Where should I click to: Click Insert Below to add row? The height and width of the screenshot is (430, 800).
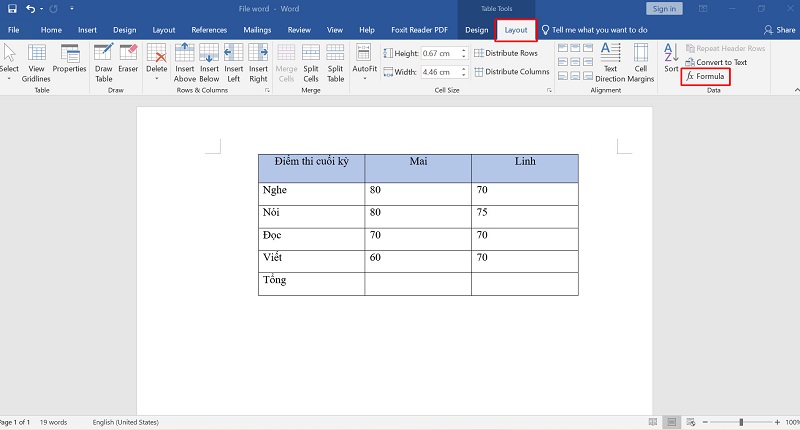coord(209,62)
